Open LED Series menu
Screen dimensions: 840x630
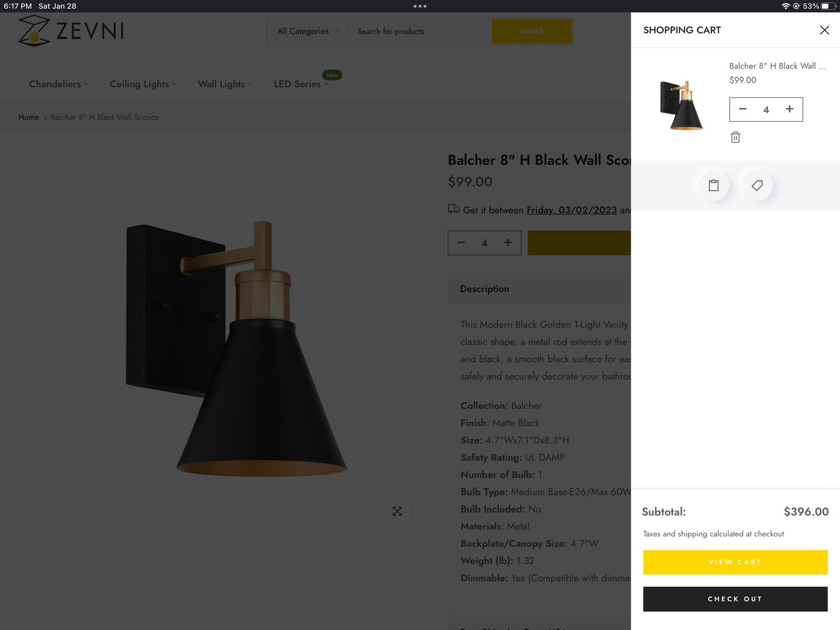coord(300,84)
